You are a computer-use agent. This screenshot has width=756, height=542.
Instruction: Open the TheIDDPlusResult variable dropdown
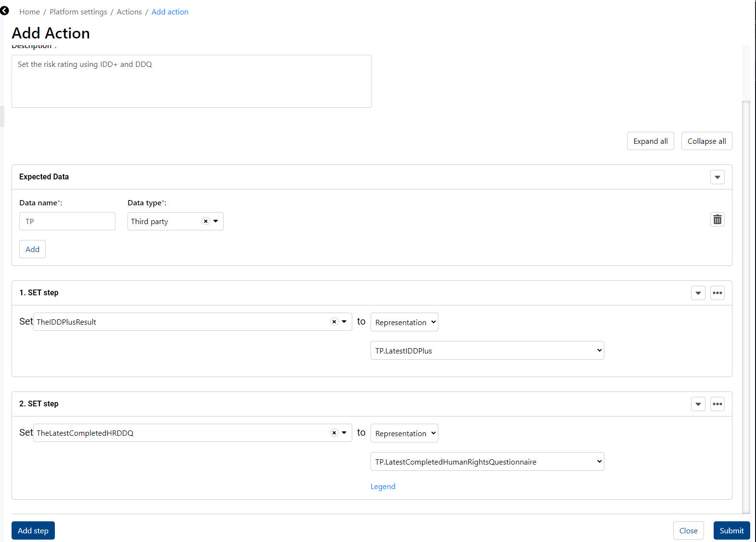pos(344,322)
